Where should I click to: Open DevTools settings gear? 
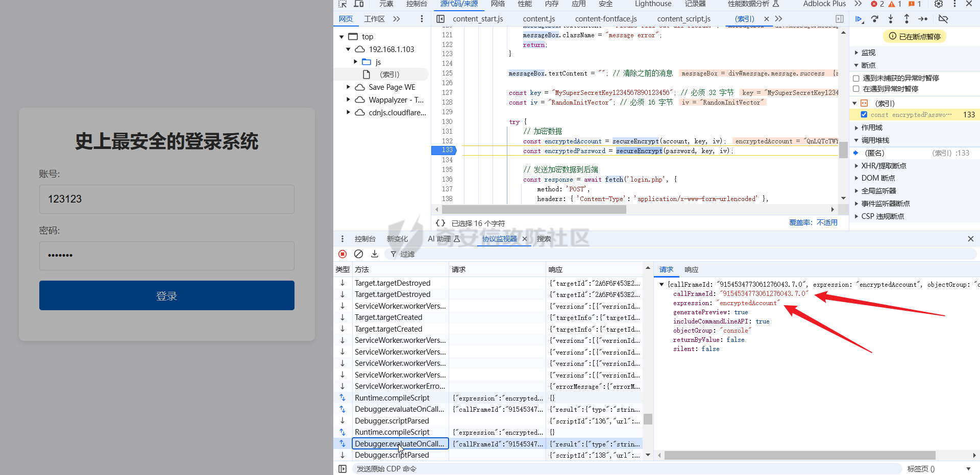(939, 4)
